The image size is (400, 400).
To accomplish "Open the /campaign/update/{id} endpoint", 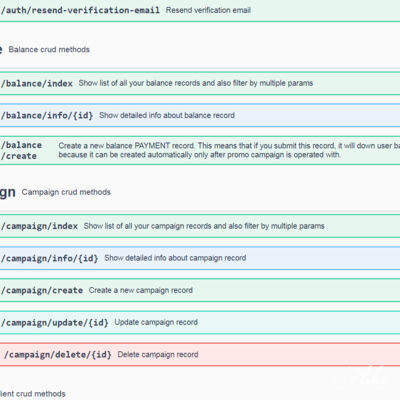I will (200, 323).
